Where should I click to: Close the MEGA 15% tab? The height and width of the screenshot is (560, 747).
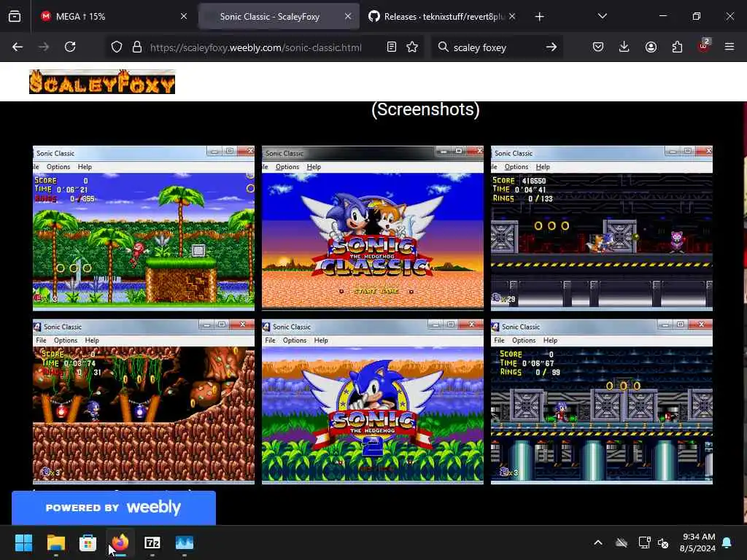[184, 17]
